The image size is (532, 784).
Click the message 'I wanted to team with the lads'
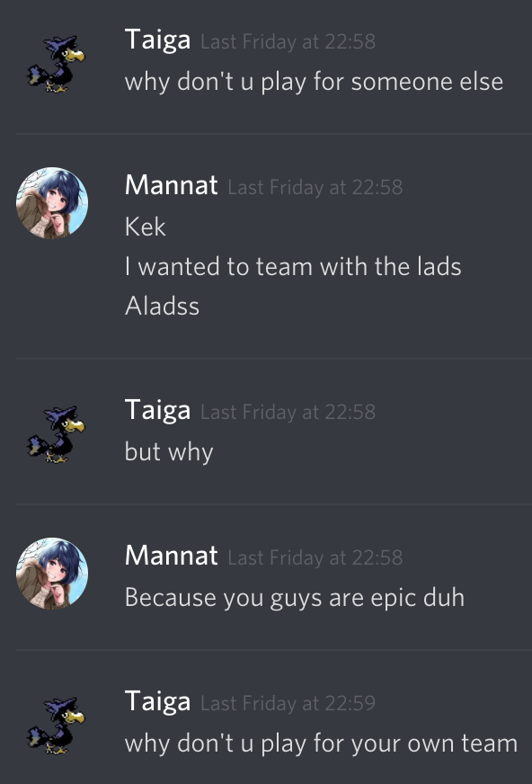click(x=293, y=266)
